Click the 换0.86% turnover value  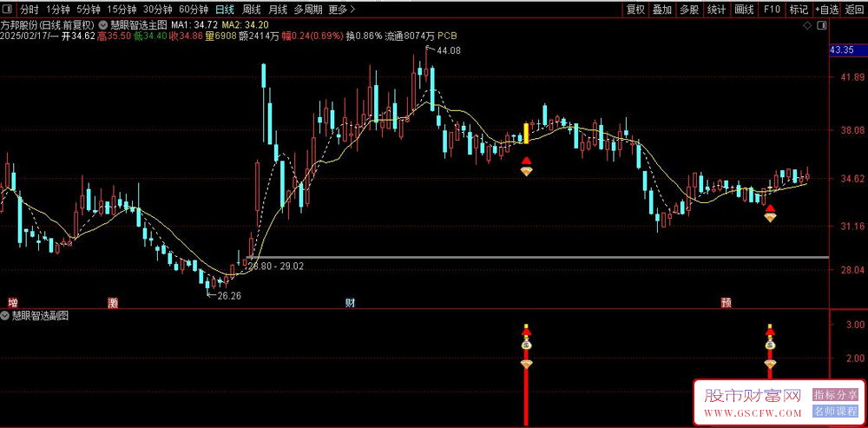(x=365, y=36)
